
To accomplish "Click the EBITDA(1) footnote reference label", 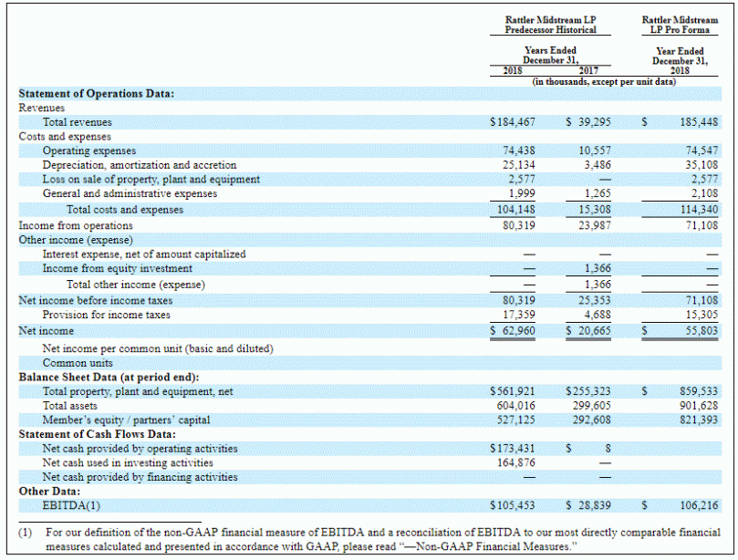I will (x=72, y=504).
